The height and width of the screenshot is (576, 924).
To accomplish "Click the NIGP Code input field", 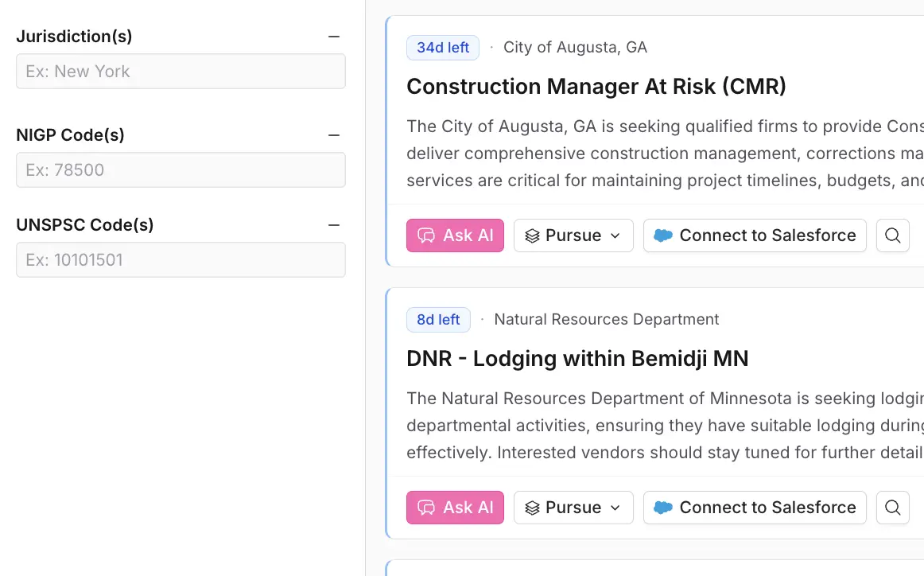I will (x=181, y=169).
